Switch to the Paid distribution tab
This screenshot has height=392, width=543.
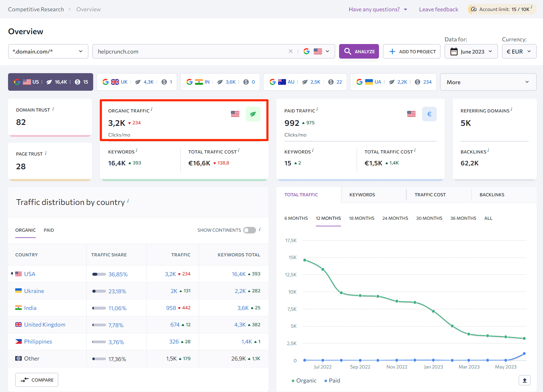pyautogui.click(x=49, y=230)
